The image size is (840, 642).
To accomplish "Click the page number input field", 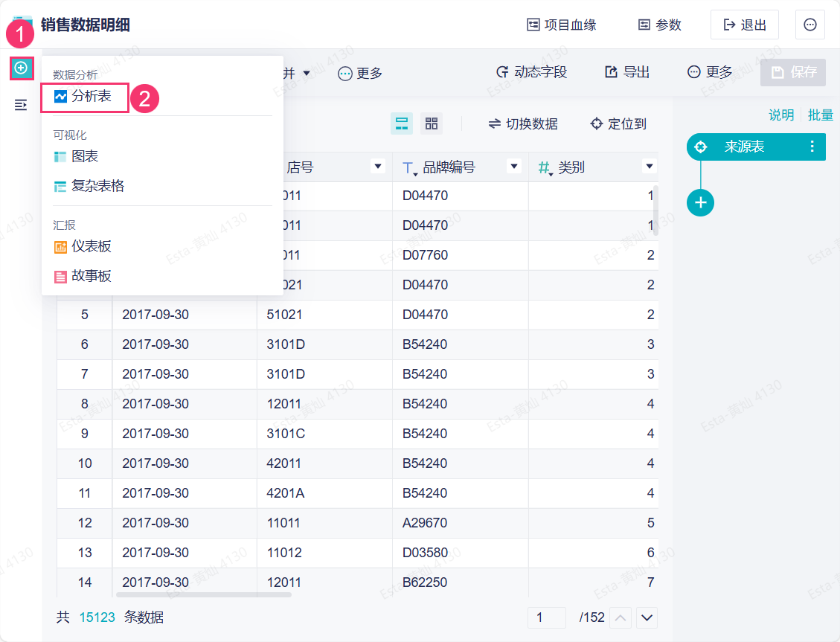I will tap(547, 617).
